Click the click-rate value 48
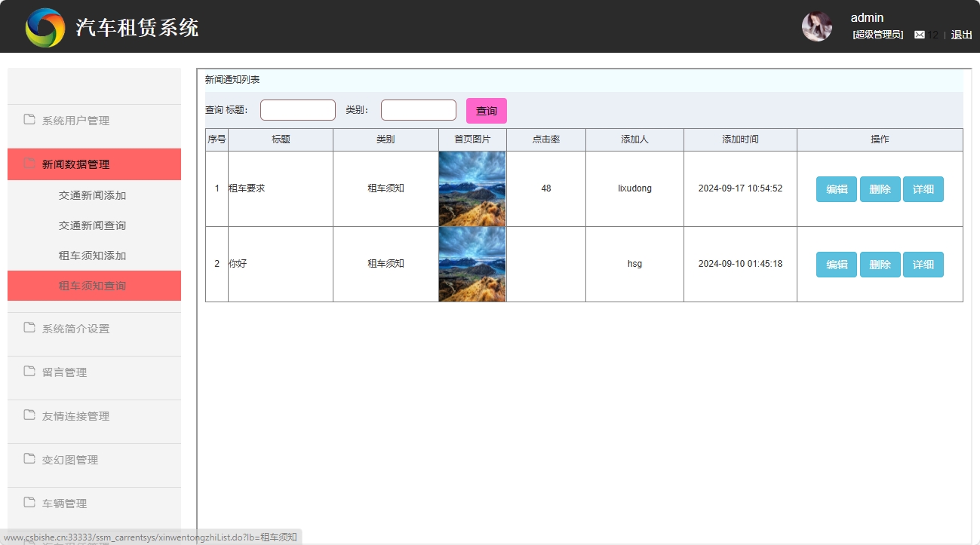The image size is (980, 545). point(546,188)
